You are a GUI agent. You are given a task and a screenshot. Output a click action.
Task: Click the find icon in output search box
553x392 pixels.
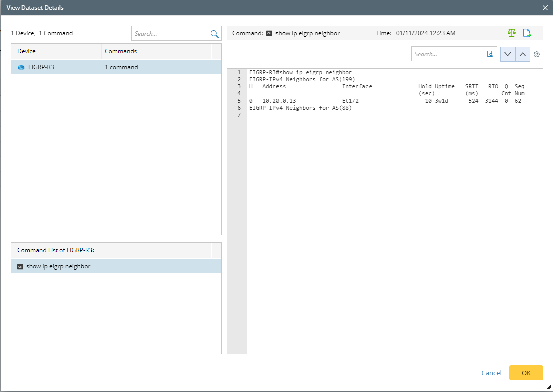(490, 54)
